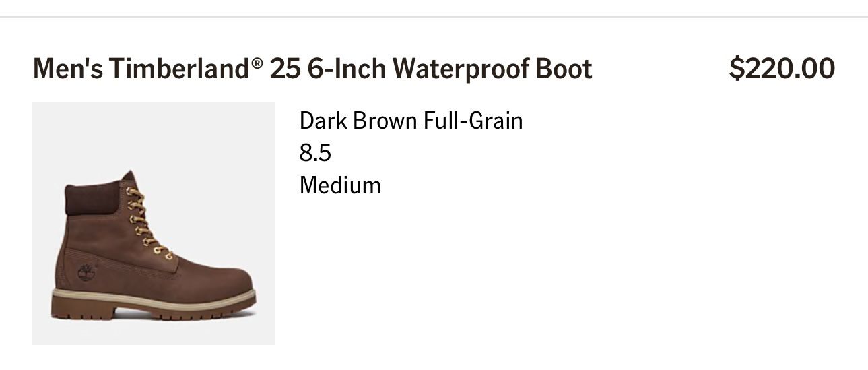The image size is (868, 370).
Task: Click the "6-Inch" text in the title
Action: tap(347, 69)
